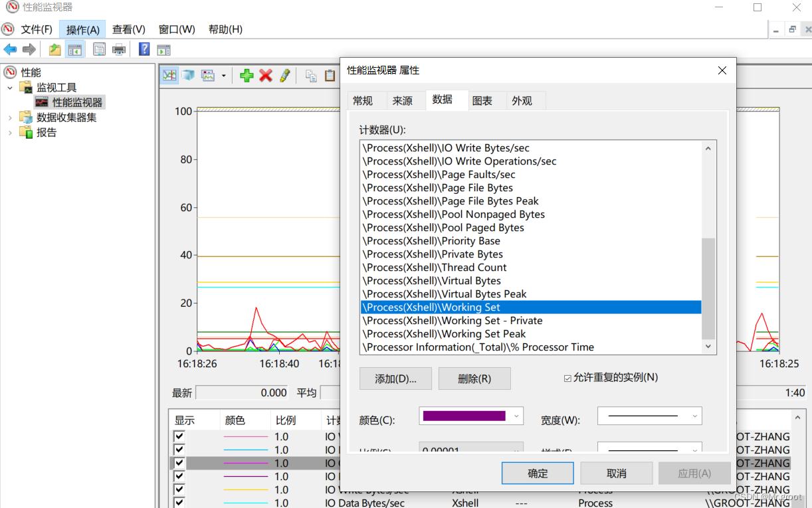This screenshot has width=812, height=508.
Task: Toggle the first counter's display checkbox
Action: pos(178,436)
